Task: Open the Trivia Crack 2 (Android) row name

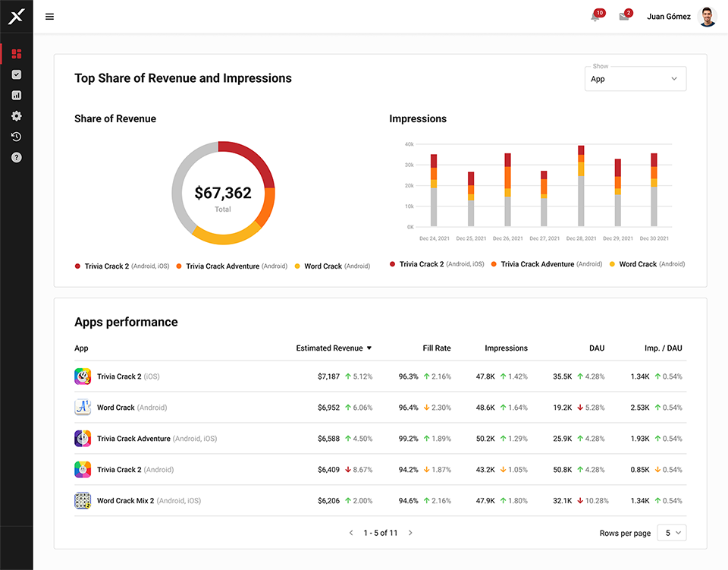Action: pos(135,470)
